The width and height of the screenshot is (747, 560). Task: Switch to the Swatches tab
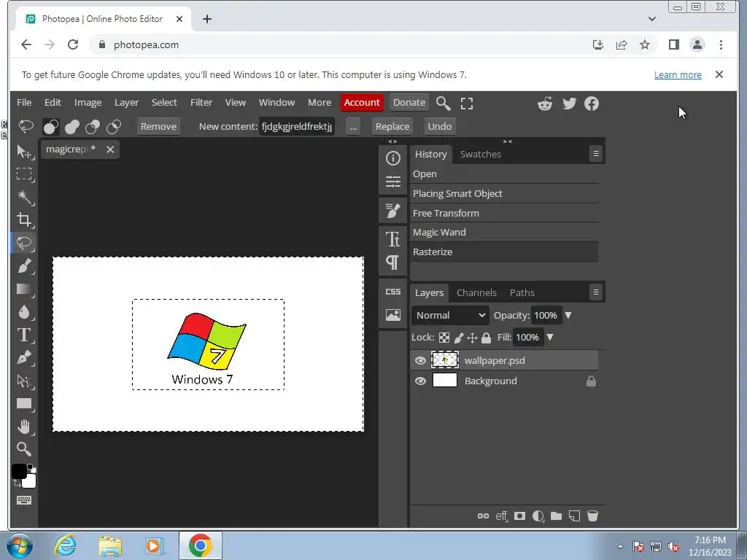[480, 154]
